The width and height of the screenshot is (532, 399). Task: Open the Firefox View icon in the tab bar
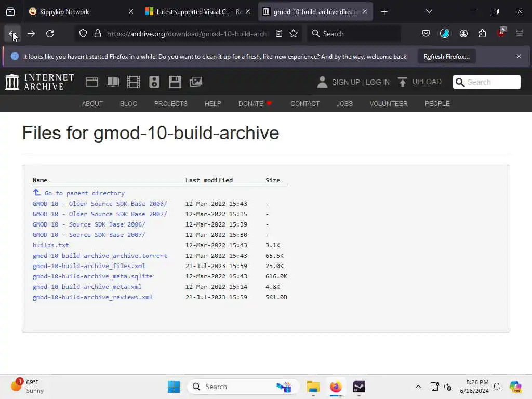pyautogui.click(x=10, y=12)
